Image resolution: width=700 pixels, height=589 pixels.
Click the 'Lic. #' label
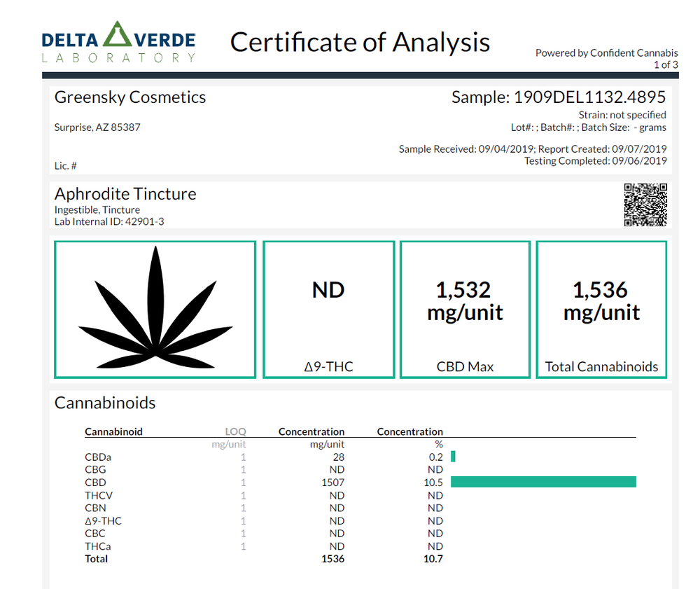click(x=66, y=166)
